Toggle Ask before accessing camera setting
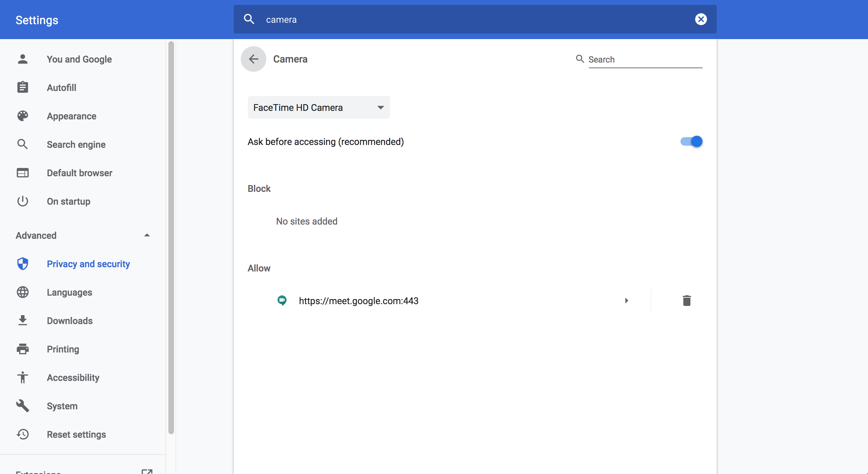The width and height of the screenshot is (868, 474). tap(691, 141)
